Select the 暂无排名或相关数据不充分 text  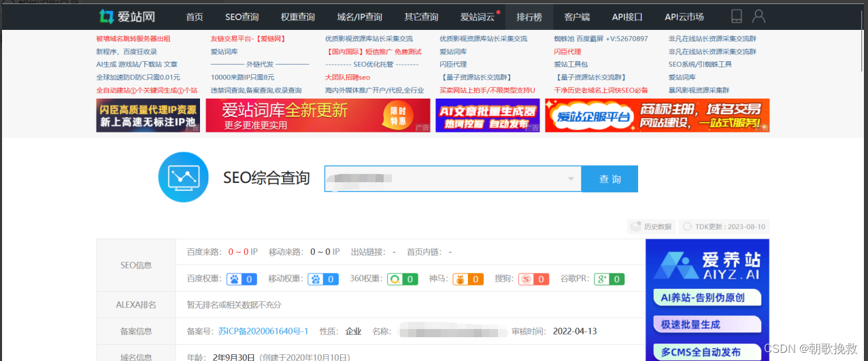(x=234, y=305)
